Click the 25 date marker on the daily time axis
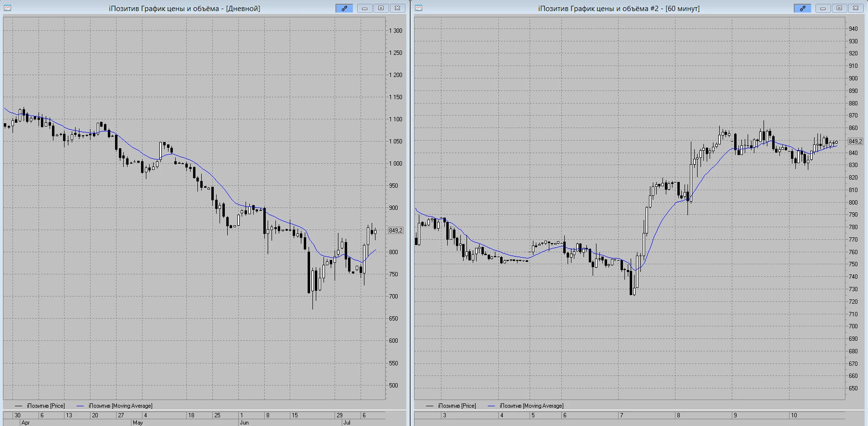 [217, 415]
